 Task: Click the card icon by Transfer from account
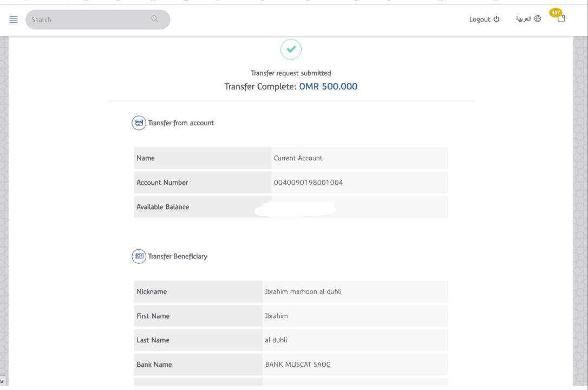(139, 123)
